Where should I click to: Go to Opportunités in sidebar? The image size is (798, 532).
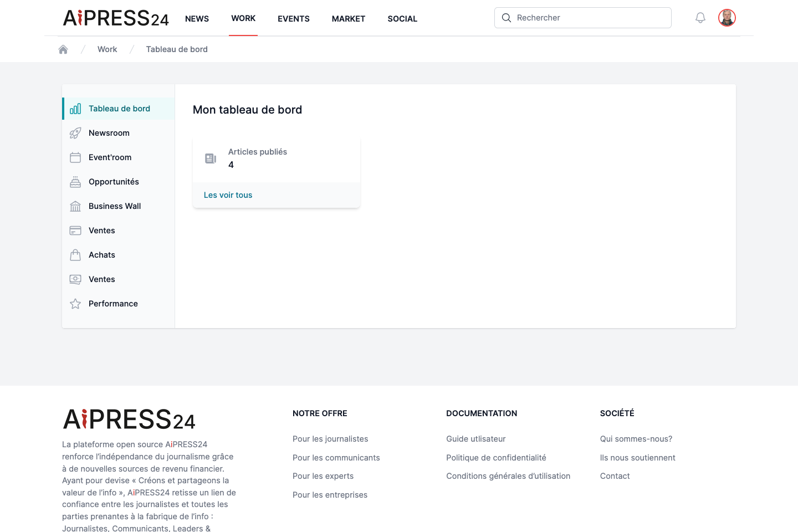[x=119, y=182]
